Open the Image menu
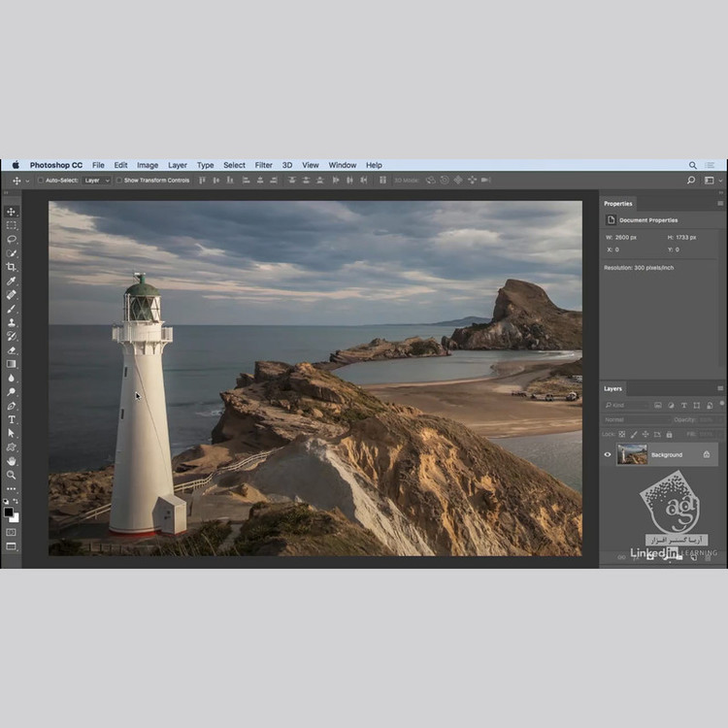The width and height of the screenshot is (728, 728). 148,165
